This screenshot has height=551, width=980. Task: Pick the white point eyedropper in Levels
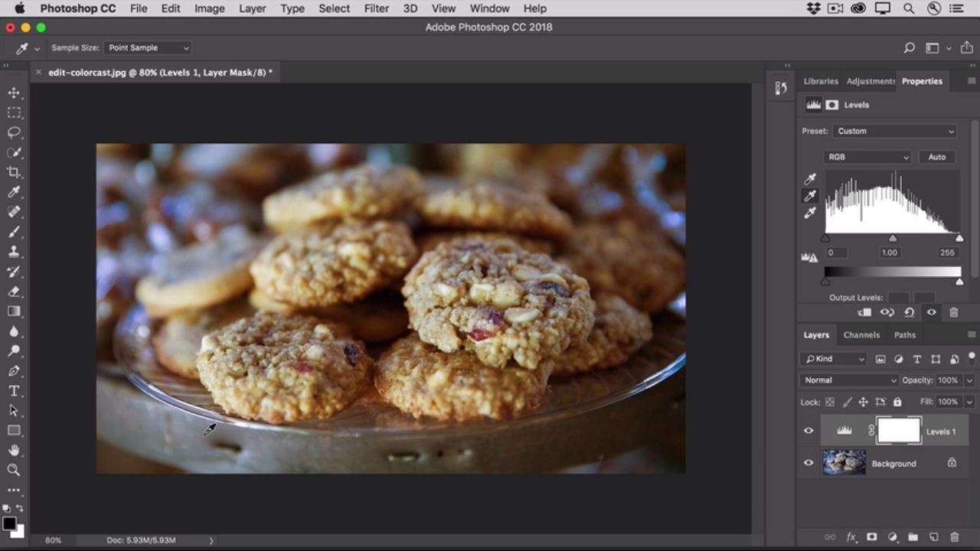(x=810, y=214)
